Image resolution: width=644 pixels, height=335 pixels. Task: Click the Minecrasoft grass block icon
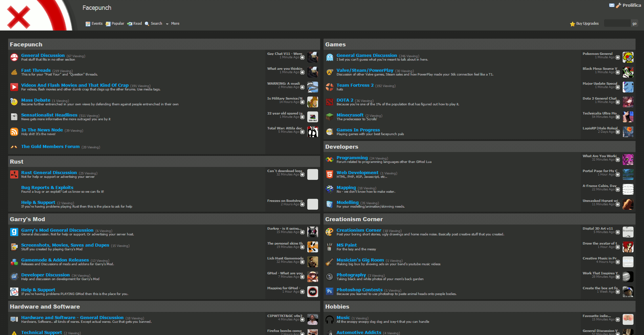[330, 117]
